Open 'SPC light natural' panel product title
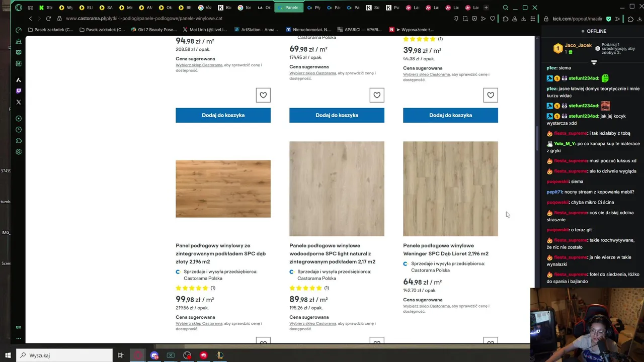The image size is (644, 362). point(333,254)
